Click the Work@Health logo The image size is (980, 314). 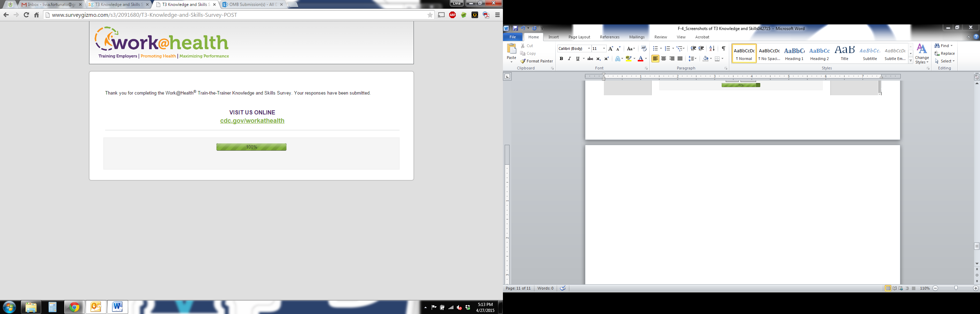162,43
